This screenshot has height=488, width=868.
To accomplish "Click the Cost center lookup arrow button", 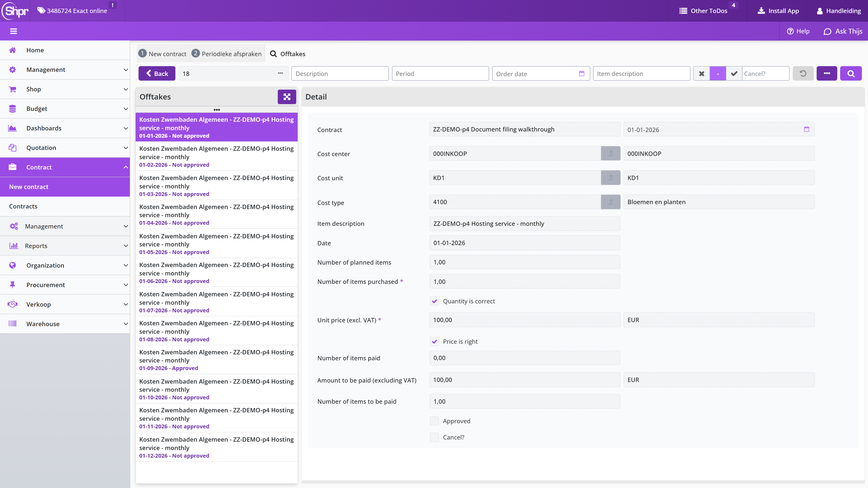I will pyautogui.click(x=611, y=153).
